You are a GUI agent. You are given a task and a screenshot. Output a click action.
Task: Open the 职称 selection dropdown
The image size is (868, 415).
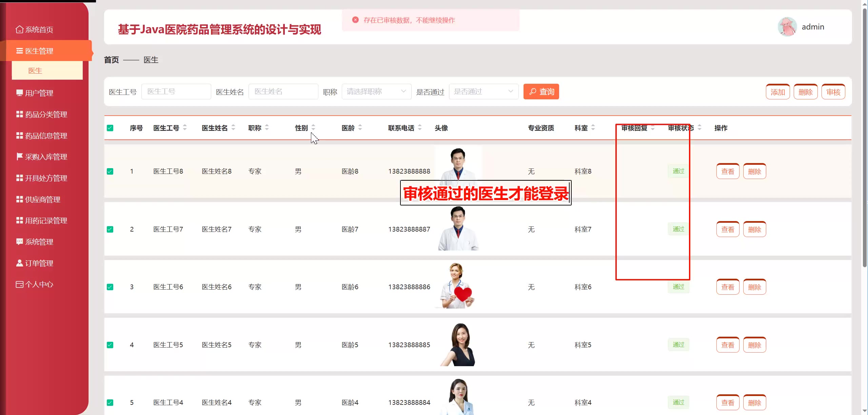(376, 92)
